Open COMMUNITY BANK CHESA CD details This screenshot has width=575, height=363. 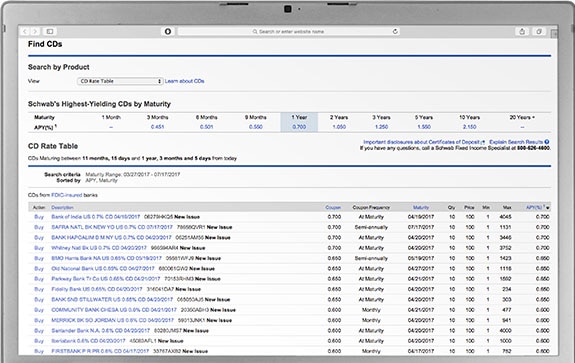114,310
